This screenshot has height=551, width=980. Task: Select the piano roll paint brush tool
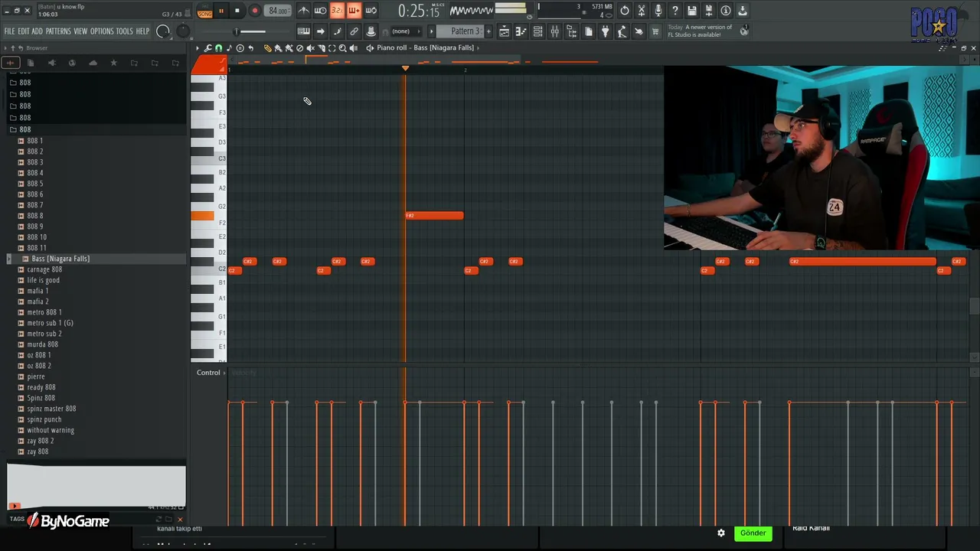(278, 47)
